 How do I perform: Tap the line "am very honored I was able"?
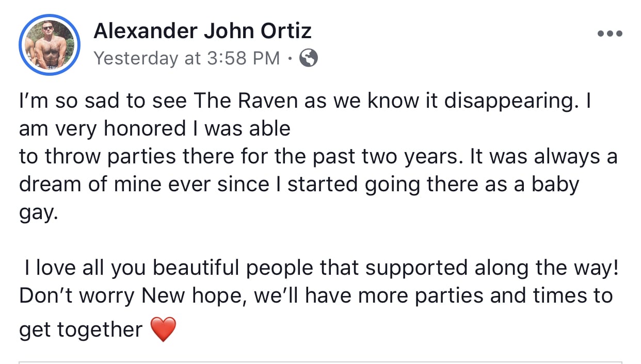[x=155, y=128]
